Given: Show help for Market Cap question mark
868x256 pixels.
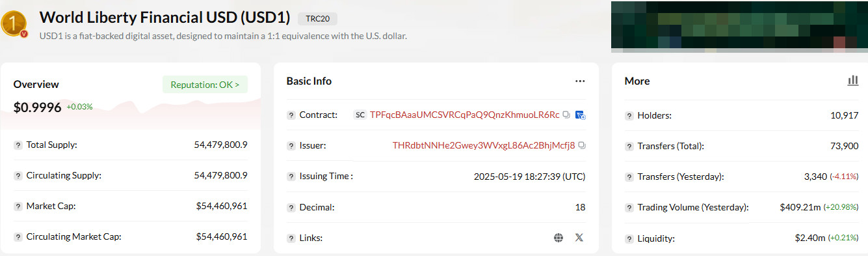Looking at the screenshot, I should coord(18,206).
